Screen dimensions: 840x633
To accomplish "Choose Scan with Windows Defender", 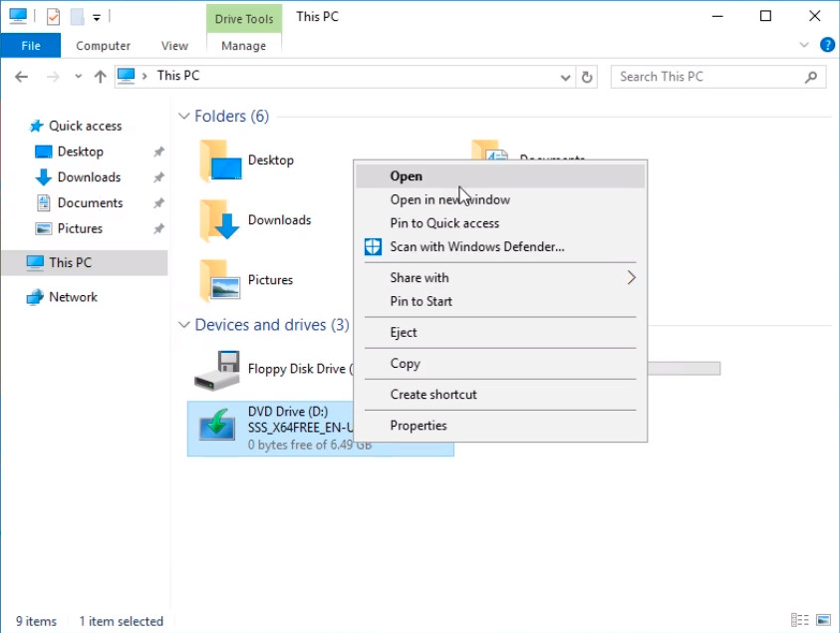I will 500,247.
